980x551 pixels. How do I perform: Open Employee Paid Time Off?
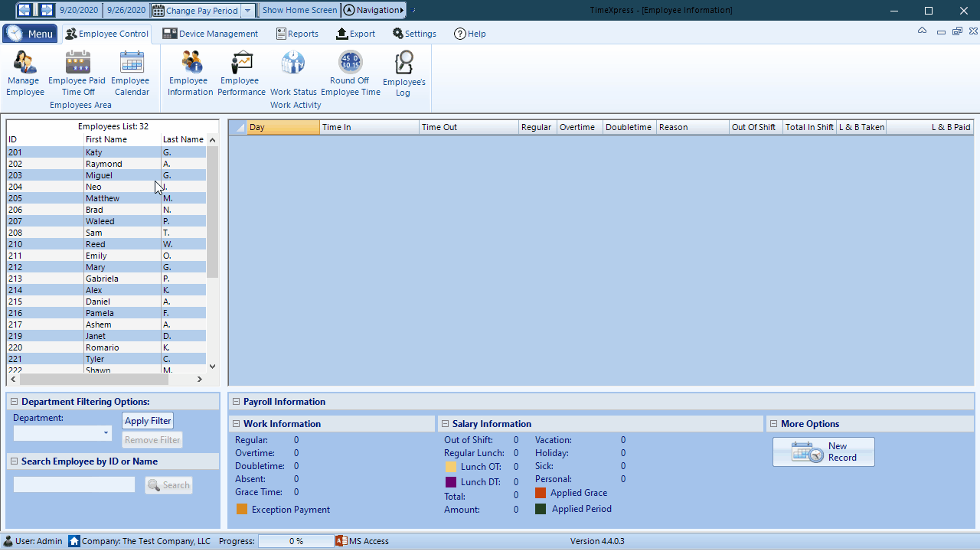click(x=77, y=64)
